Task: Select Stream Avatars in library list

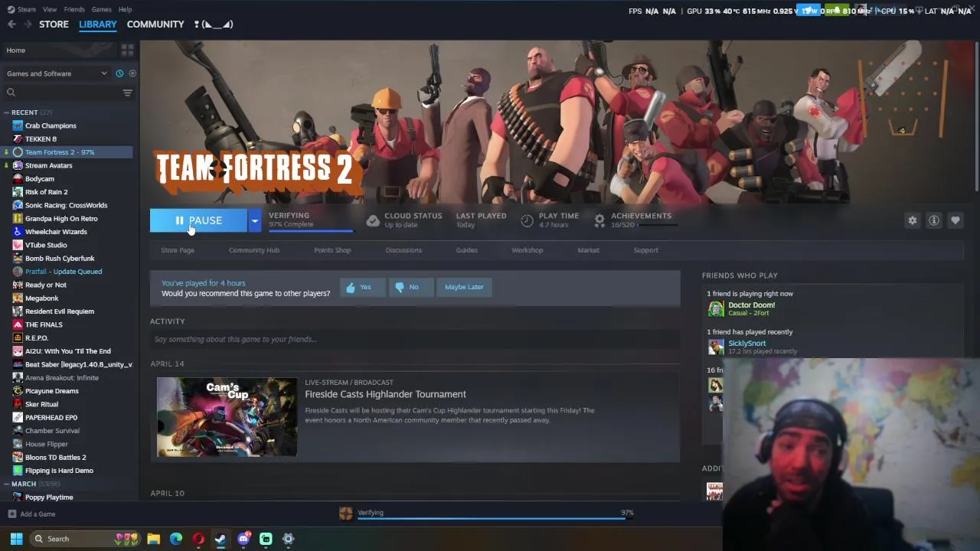Action: (48, 165)
